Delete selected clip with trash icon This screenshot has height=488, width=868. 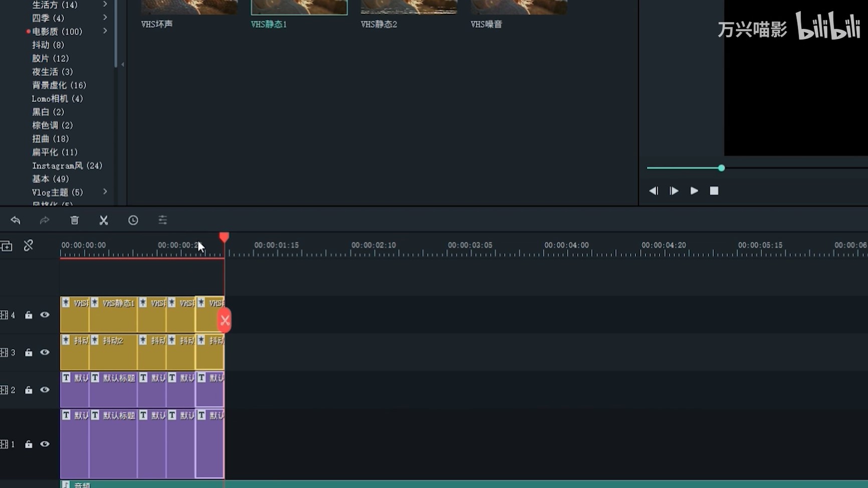(75, 220)
